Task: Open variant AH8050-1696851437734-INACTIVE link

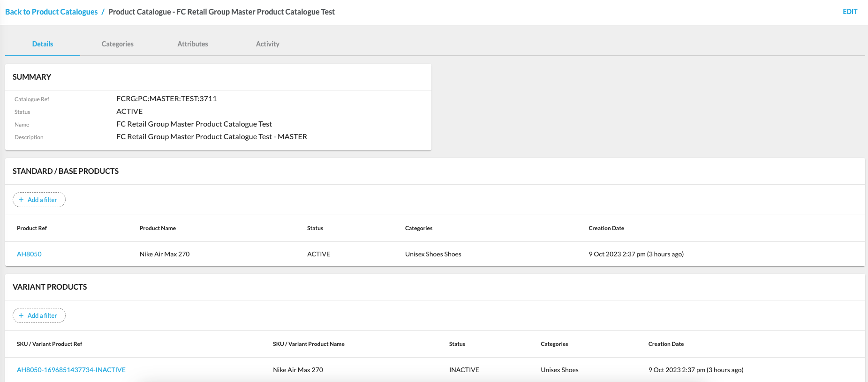Action: click(71, 370)
